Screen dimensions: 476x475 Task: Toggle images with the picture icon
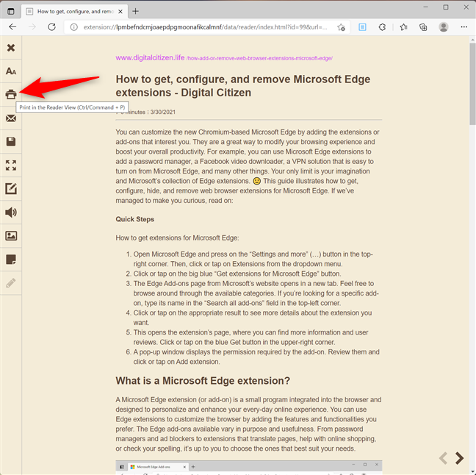point(11,236)
